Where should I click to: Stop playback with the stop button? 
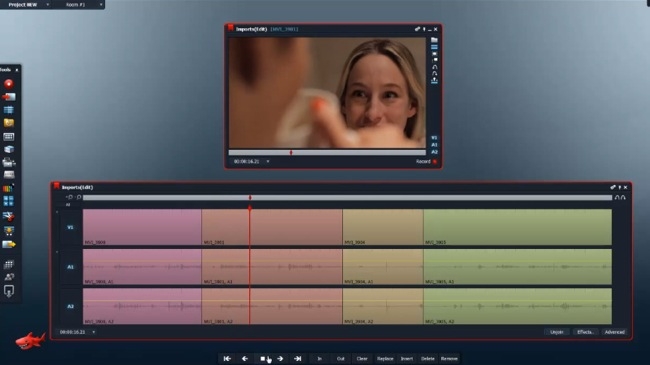click(x=262, y=358)
